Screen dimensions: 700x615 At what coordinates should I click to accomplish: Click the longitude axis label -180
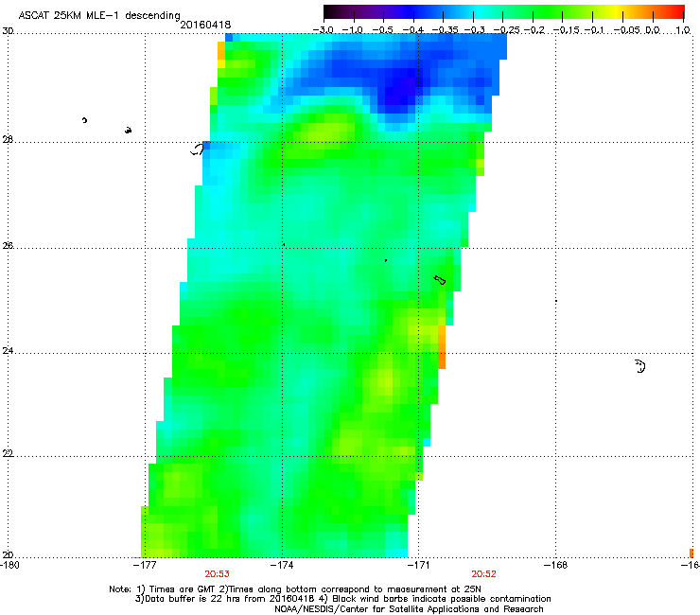coord(9,565)
